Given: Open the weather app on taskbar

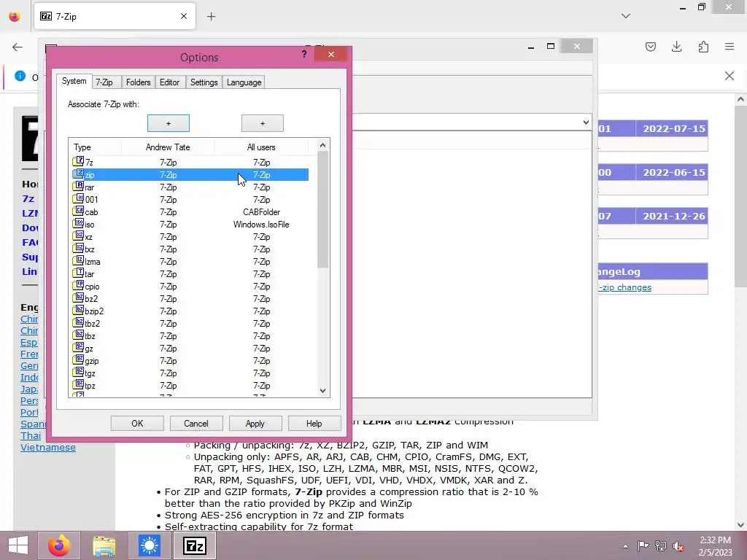Looking at the screenshot, I should 149,545.
